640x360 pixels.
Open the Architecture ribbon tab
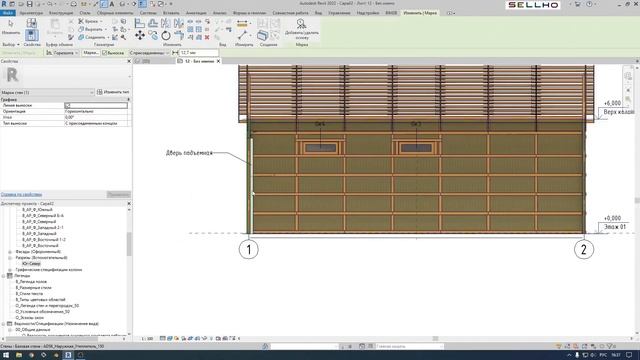(x=31, y=13)
